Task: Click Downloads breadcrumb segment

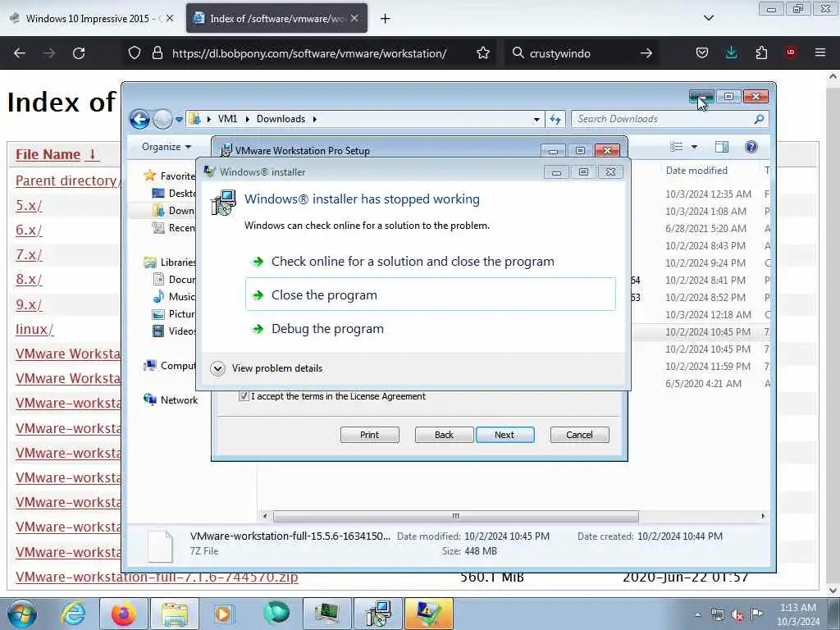Action: click(x=281, y=119)
